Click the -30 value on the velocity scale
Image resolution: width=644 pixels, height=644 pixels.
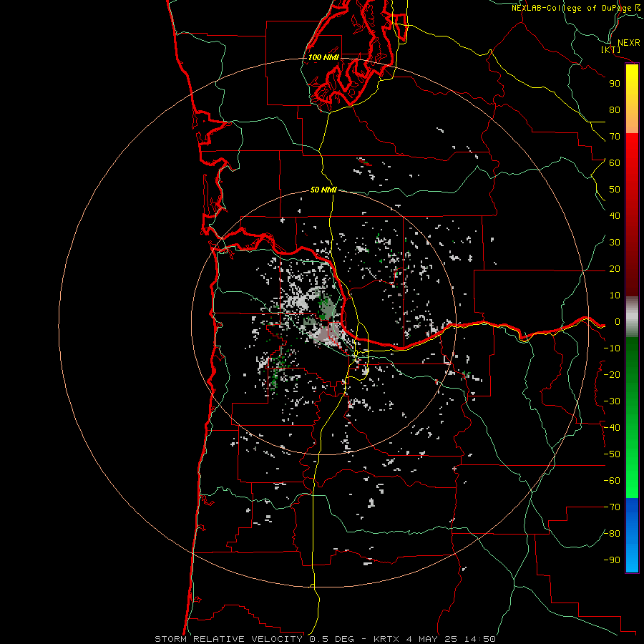[x=612, y=401]
